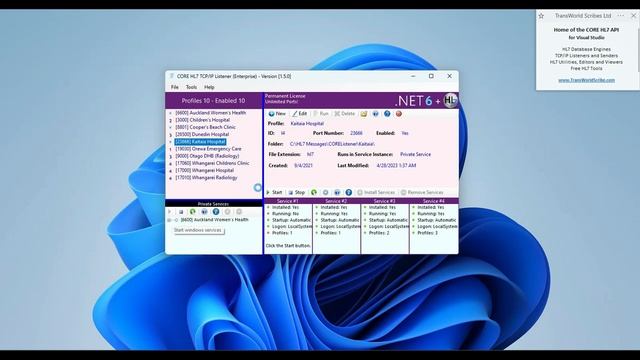Maximize the CORE HL7 Listener window
The image size is (640, 360).
click(431, 76)
